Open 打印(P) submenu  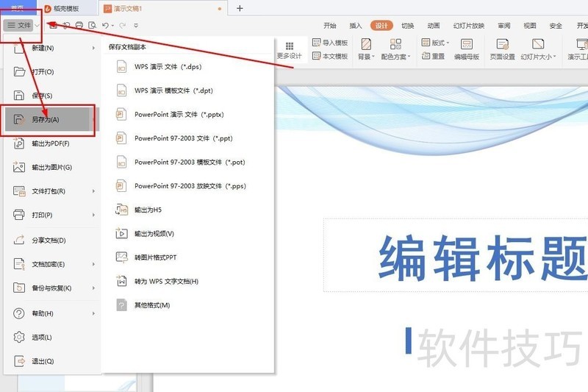coord(52,215)
